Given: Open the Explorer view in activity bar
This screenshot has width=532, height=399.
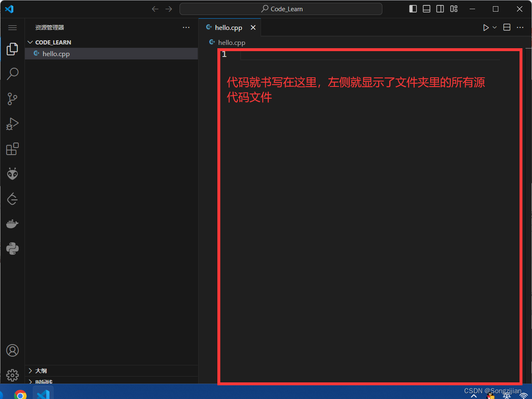Looking at the screenshot, I should (12, 49).
